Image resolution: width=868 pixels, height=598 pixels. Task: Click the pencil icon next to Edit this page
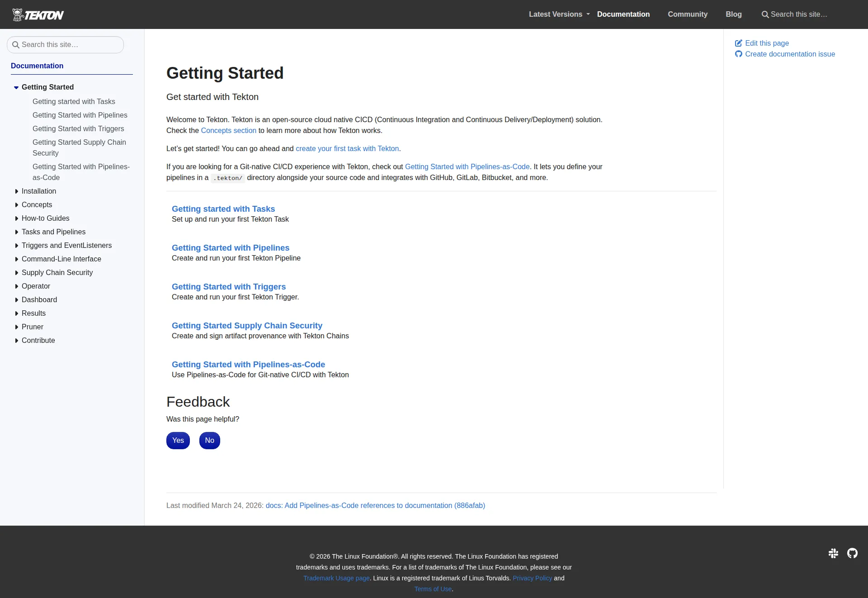[x=739, y=43]
